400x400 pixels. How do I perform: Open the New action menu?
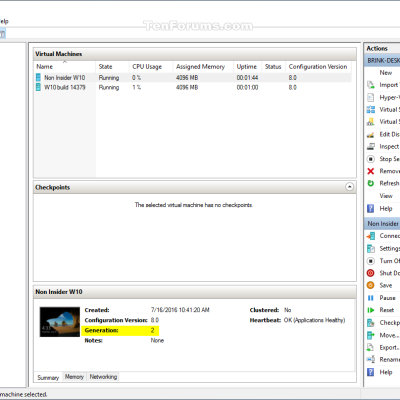386,73
